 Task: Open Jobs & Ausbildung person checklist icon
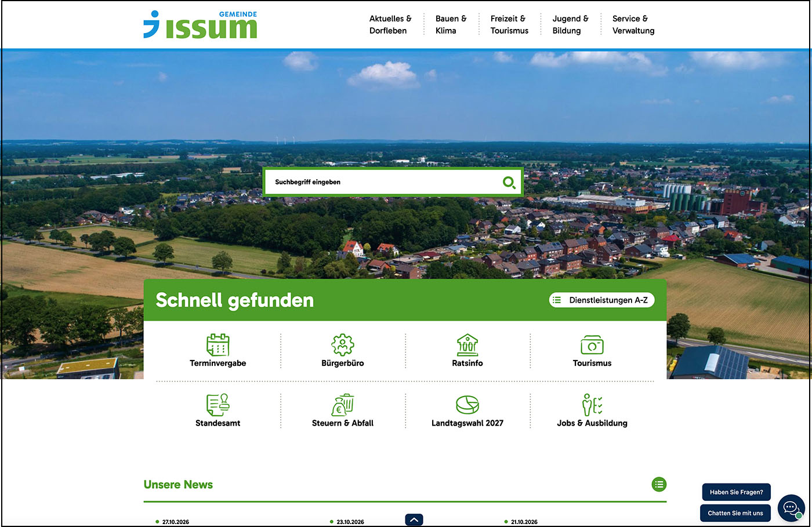592,405
